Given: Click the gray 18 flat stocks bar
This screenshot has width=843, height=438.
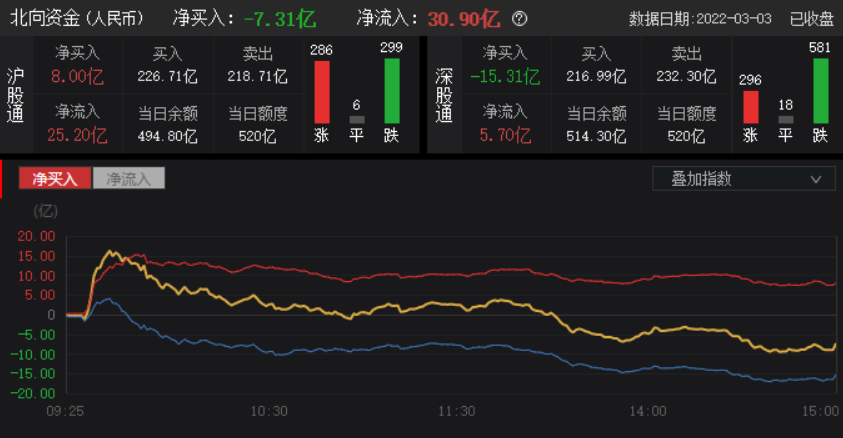Looking at the screenshot, I should click(785, 119).
